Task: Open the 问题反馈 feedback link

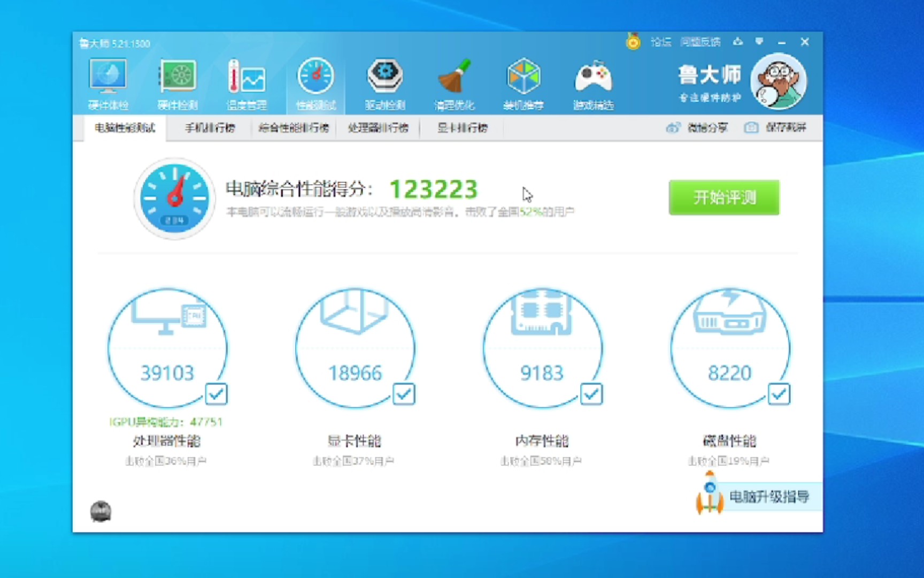Action: coord(700,42)
